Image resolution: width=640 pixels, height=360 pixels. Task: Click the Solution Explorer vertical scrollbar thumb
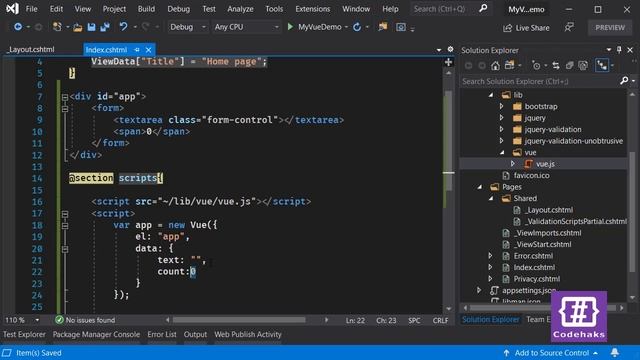click(x=633, y=212)
